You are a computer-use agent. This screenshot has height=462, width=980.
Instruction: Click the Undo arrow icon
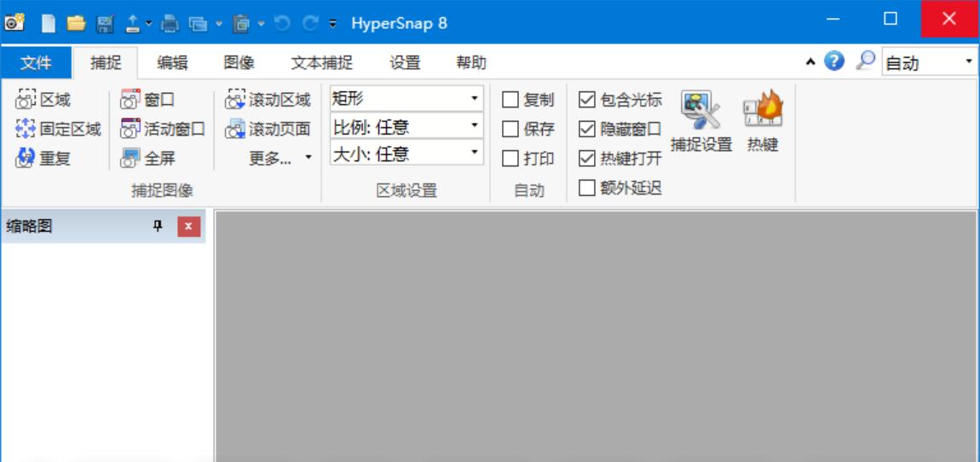[283, 23]
